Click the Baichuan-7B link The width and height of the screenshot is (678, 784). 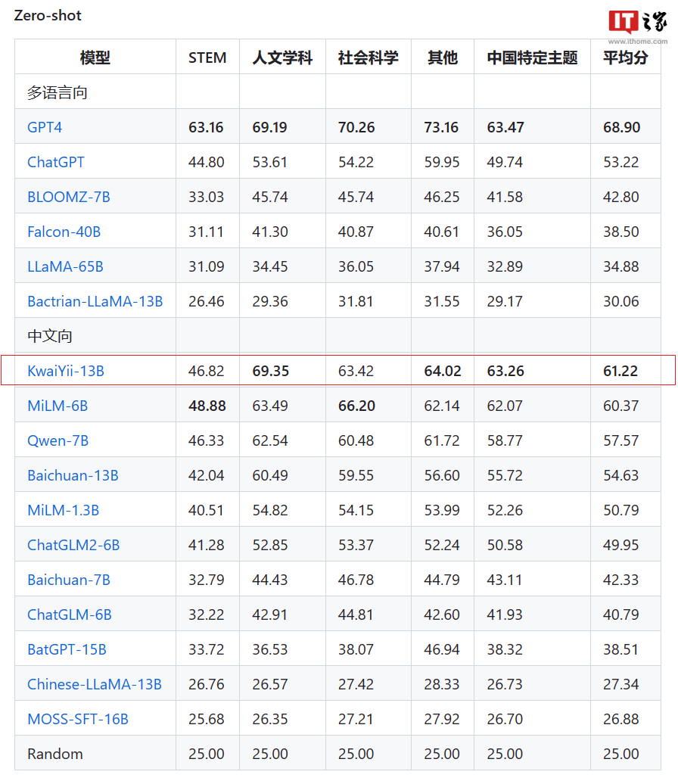point(69,580)
